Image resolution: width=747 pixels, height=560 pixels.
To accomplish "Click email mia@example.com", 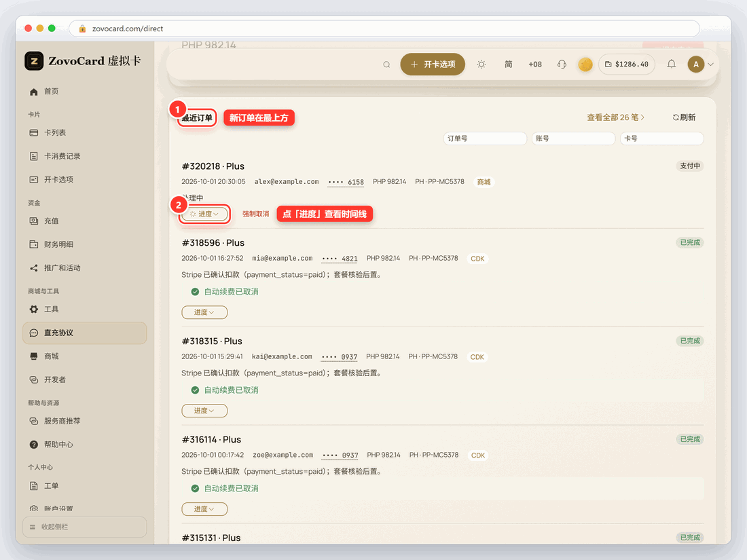I will click(x=282, y=258).
